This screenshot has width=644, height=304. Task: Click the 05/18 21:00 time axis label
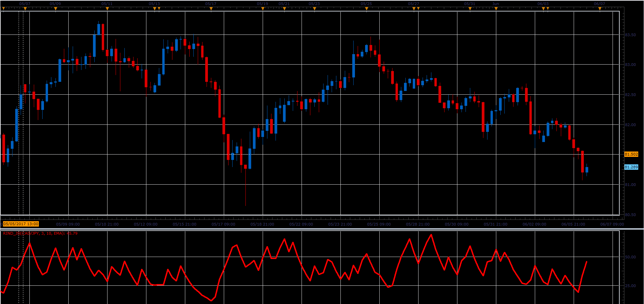point(262,224)
